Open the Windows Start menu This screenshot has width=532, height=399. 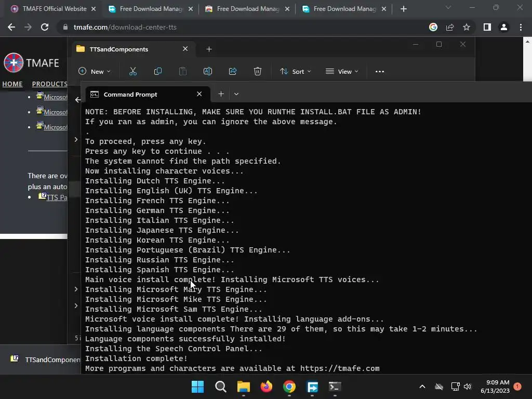tap(197, 387)
